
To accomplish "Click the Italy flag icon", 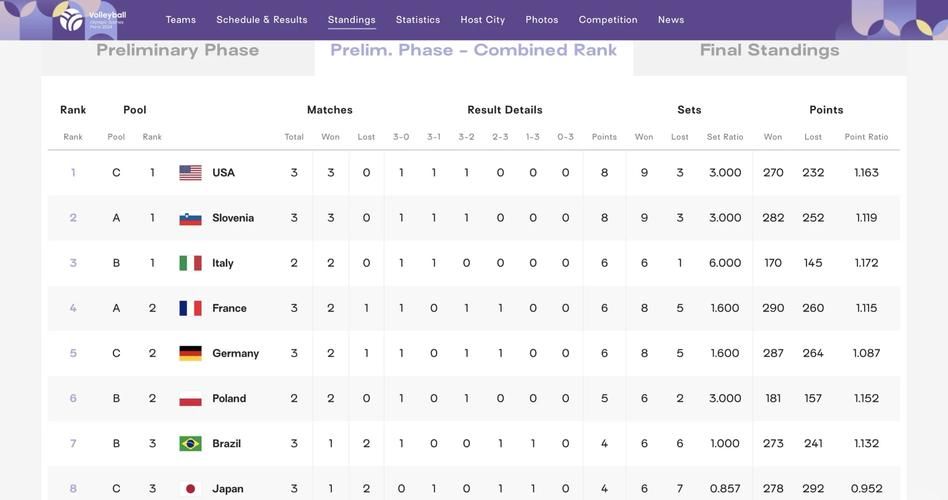I will (x=190, y=263).
